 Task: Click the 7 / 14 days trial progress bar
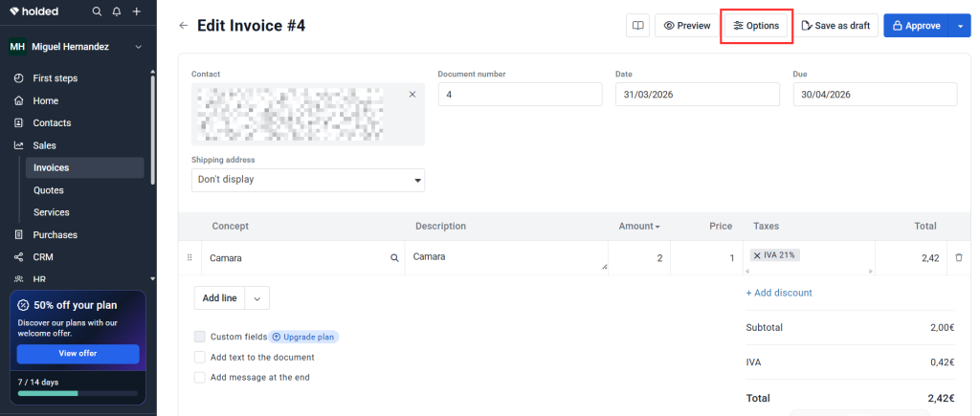(78, 393)
